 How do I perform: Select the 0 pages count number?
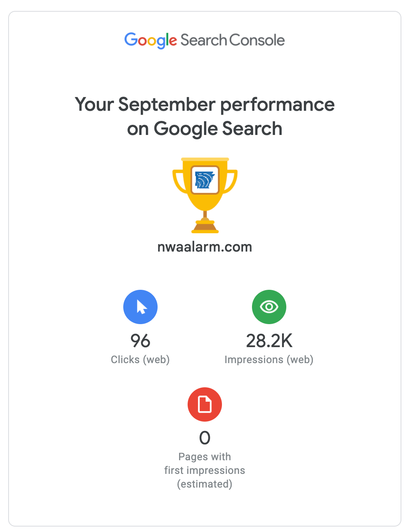[x=205, y=438]
